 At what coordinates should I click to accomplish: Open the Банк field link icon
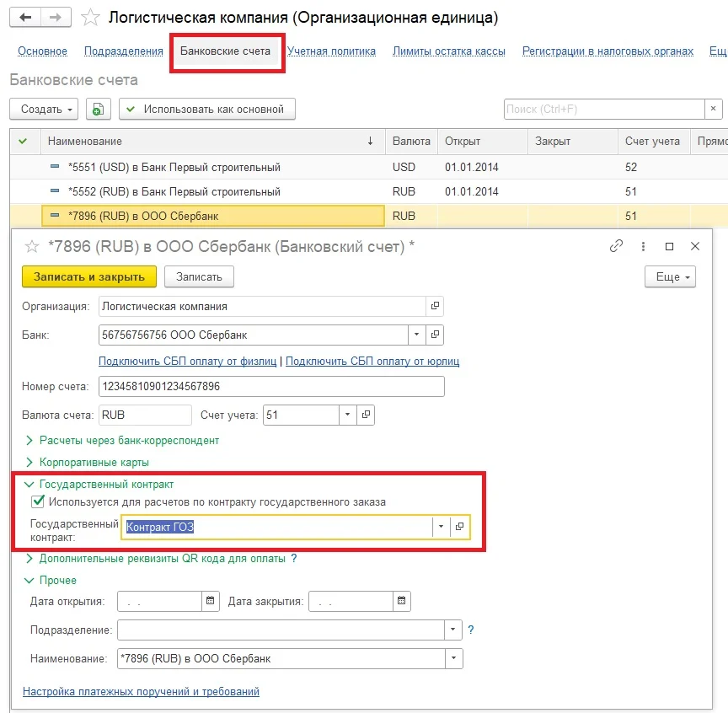pos(435,335)
